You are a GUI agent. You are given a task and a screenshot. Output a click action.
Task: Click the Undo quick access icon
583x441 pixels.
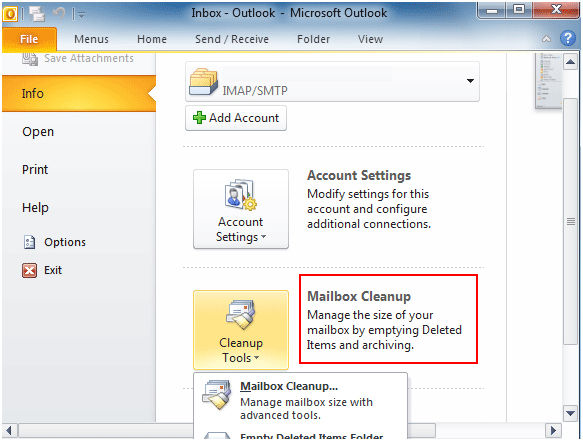coord(59,14)
